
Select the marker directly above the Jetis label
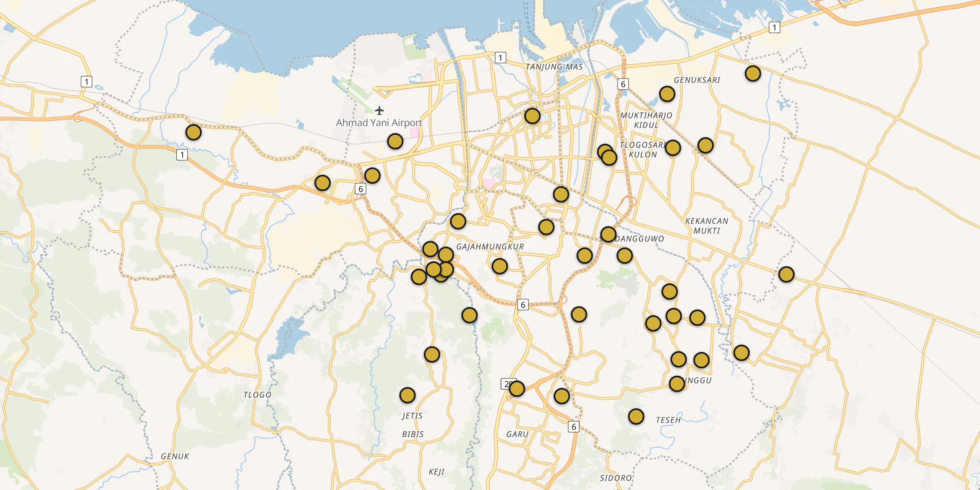(408, 395)
